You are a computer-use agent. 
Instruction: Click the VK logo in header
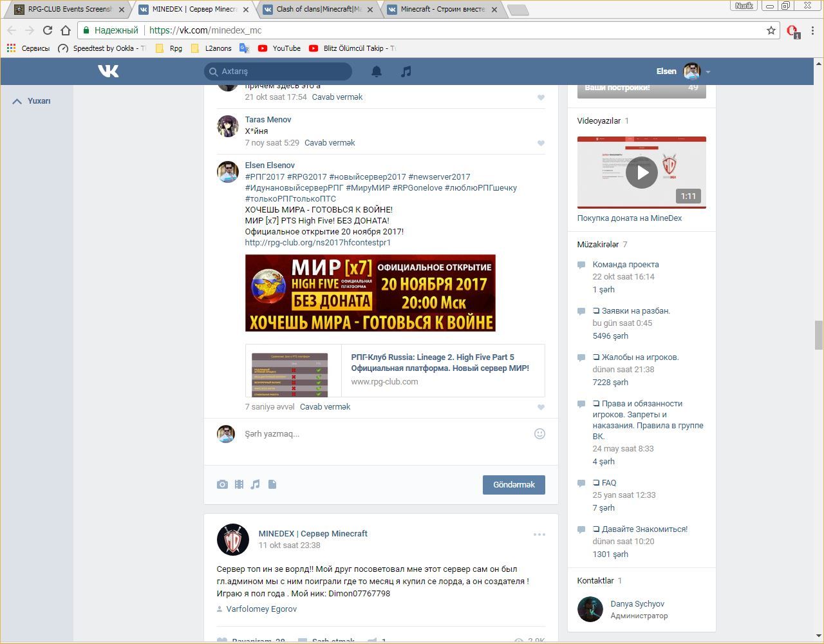pyautogui.click(x=108, y=71)
